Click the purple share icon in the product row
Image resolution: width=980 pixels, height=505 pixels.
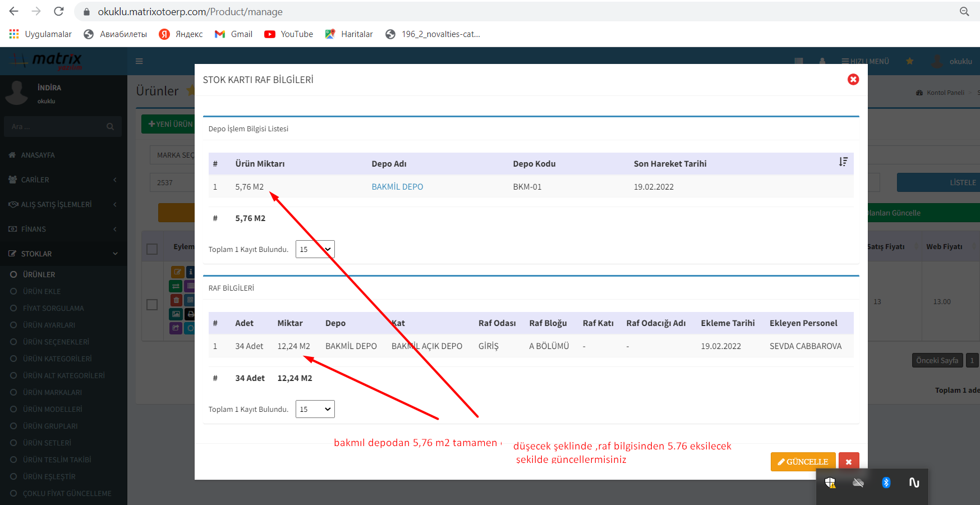click(176, 328)
